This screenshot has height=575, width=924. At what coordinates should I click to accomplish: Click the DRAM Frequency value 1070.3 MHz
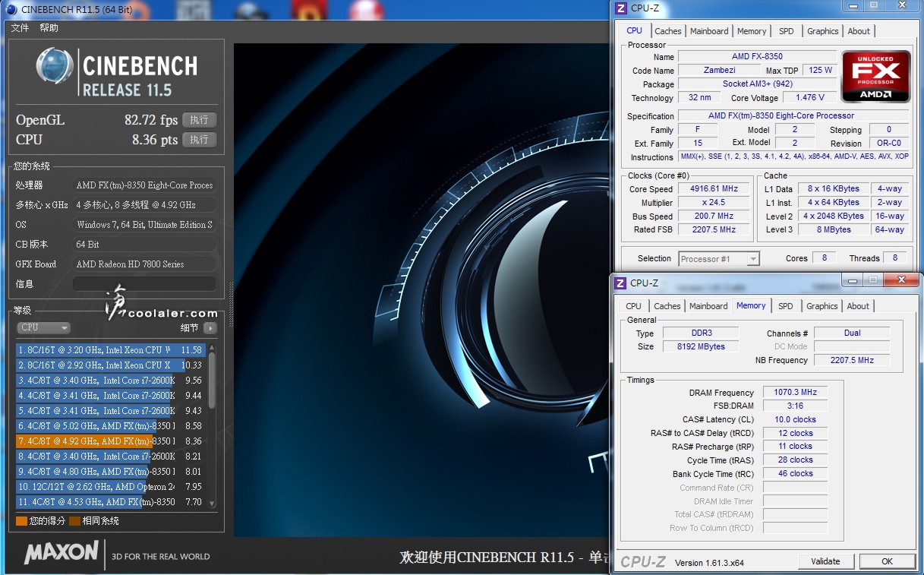[795, 392]
